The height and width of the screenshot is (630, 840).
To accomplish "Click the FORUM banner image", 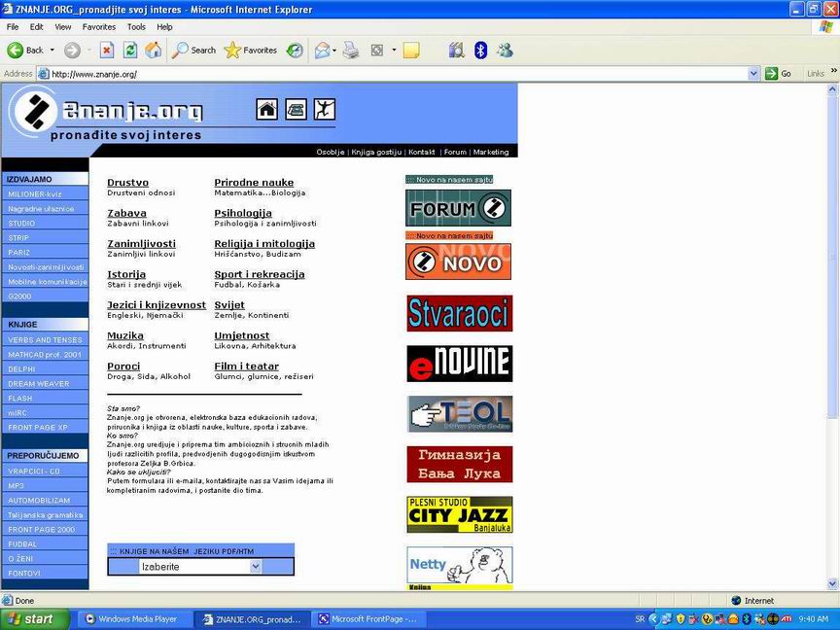I will [458, 208].
